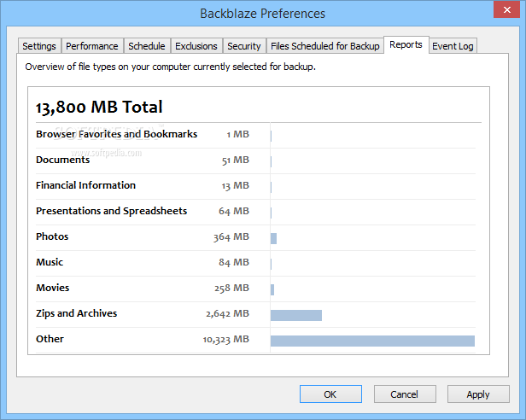Switch to the Settings tab
Image resolution: width=526 pixels, height=420 pixels.
click(x=39, y=46)
